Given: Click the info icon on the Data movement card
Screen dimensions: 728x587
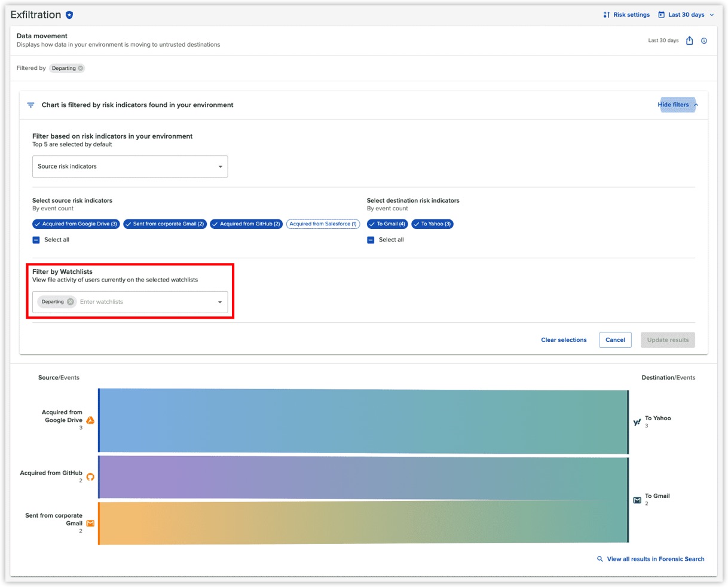Looking at the screenshot, I should [704, 41].
